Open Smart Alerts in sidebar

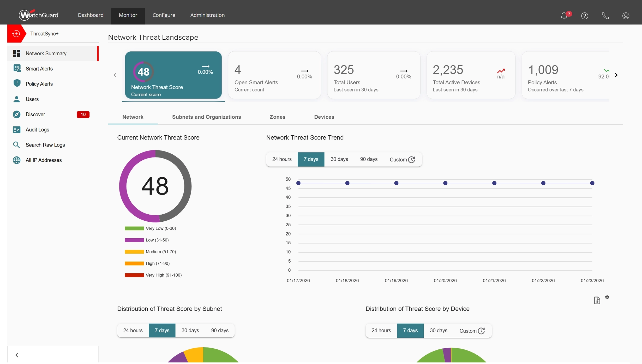[x=39, y=69]
